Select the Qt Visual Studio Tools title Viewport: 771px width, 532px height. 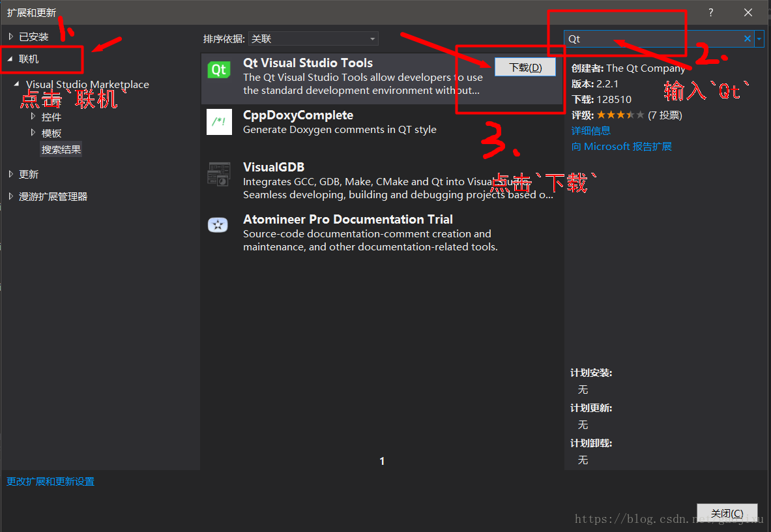(x=308, y=63)
